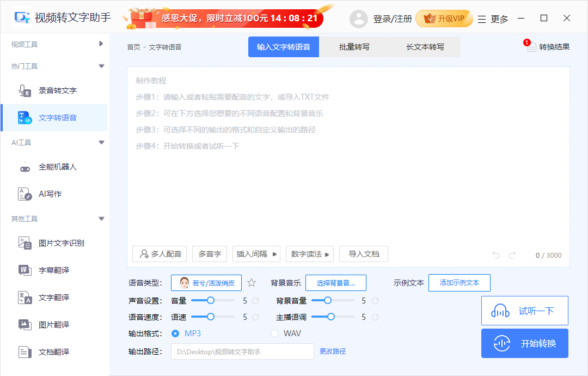
Task: Click the output path input field
Action: pos(242,351)
